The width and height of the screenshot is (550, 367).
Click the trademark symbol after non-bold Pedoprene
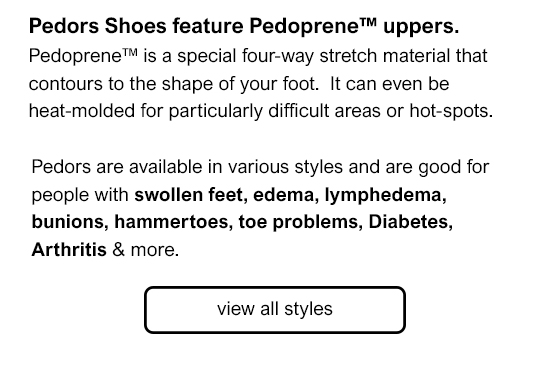pyautogui.click(x=130, y=53)
